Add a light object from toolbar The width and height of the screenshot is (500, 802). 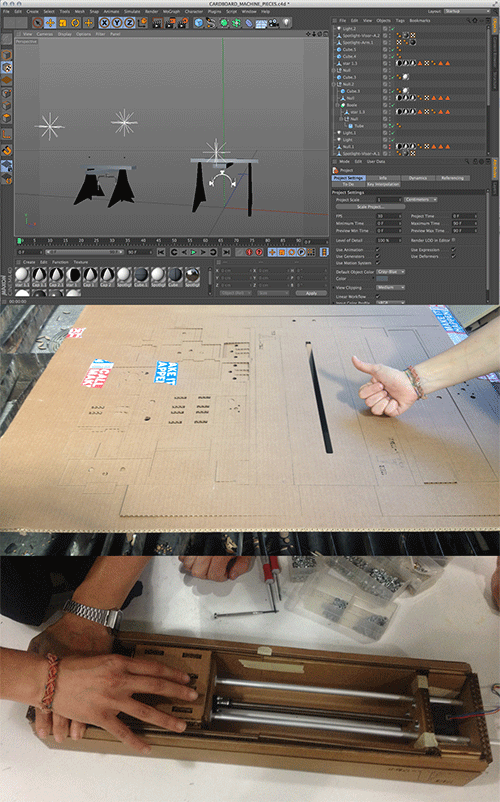pyautogui.click(x=286, y=23)
